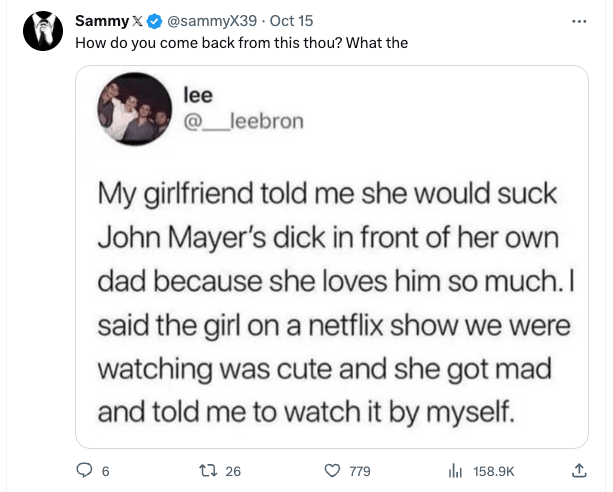Open the reply comment icon
This screenshot has width=613, height=492.
pos(84,470)
